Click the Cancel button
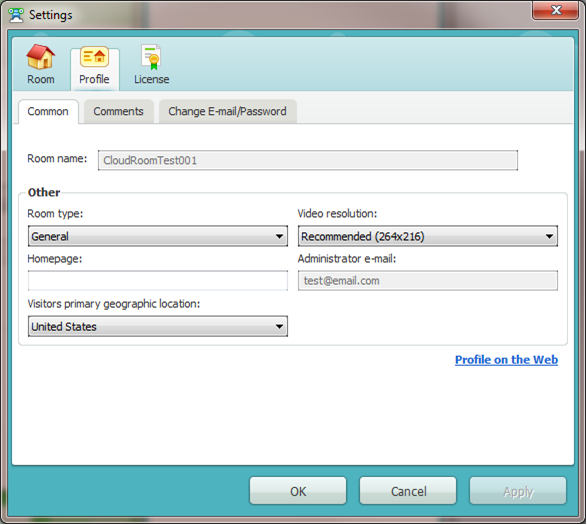587x525 pixels. pos(408,491)
